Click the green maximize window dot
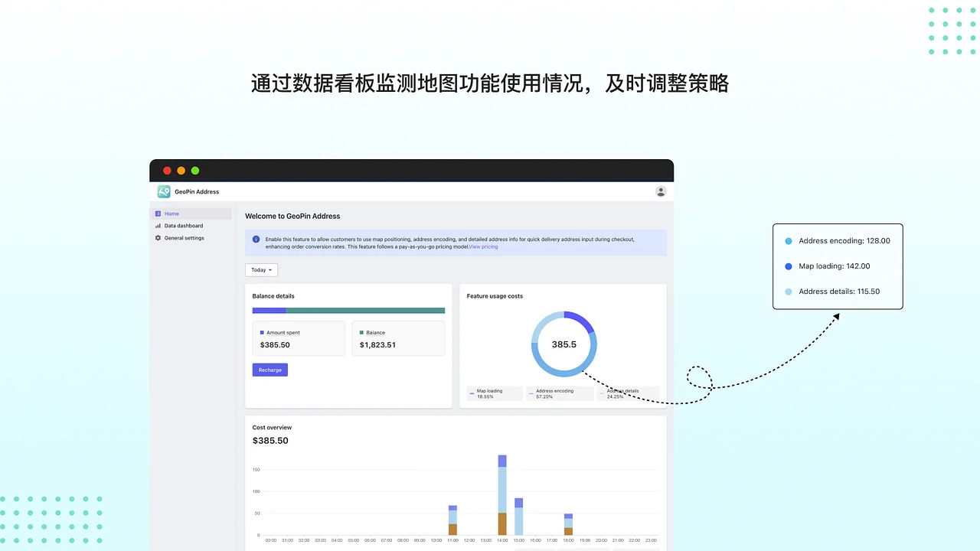980x551 pixels. pyautogui.click(x=194, y=171)
